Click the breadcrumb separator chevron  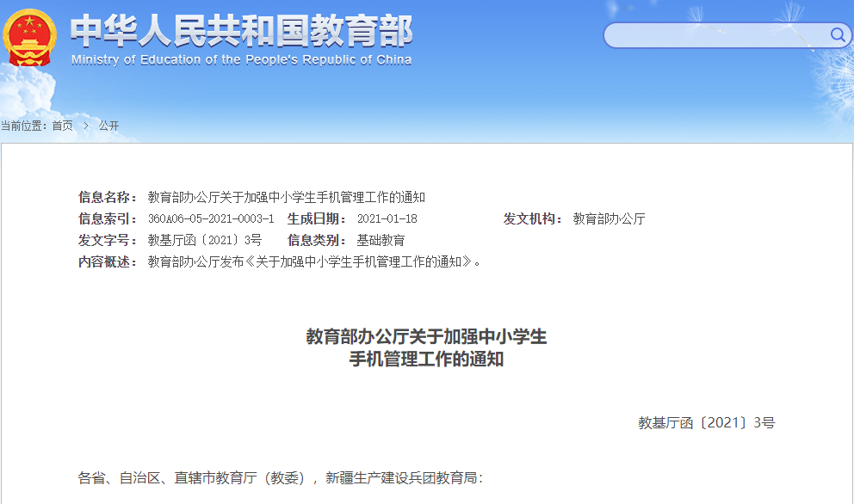coord(85,125)
